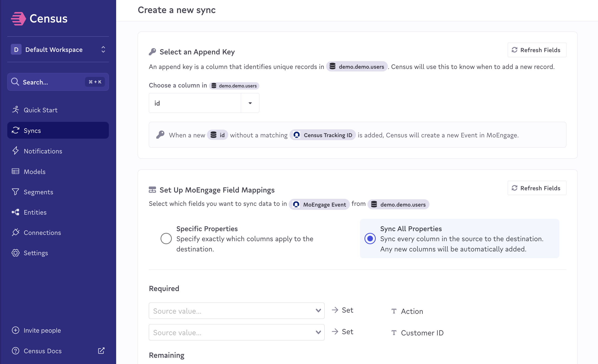Enable Sync All Properties

[370, 239]
